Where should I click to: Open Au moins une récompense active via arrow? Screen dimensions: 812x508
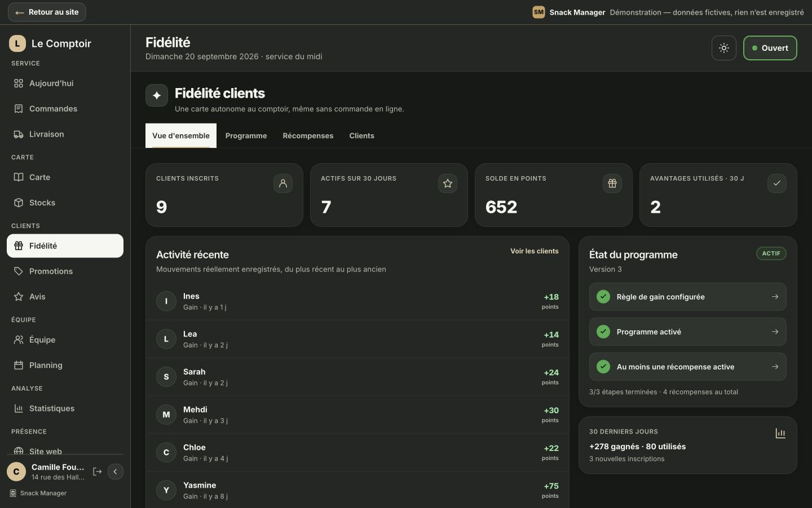coord(775,367)
